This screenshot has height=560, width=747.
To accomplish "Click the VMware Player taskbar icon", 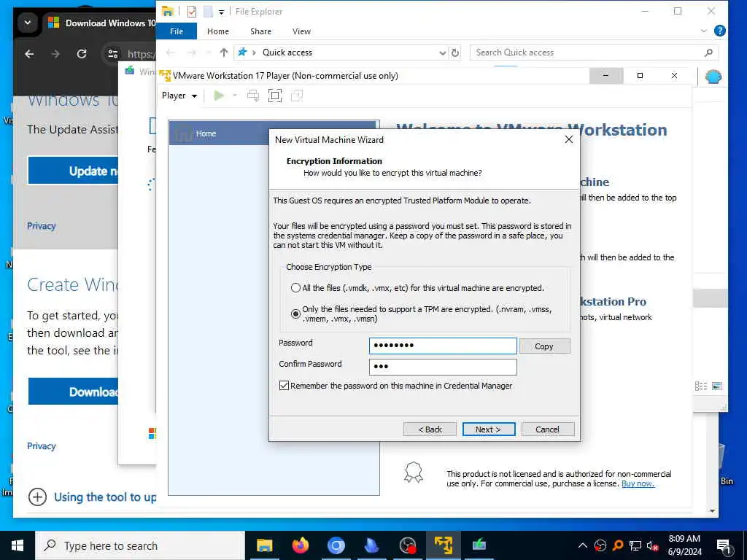I will coord(443,545).
